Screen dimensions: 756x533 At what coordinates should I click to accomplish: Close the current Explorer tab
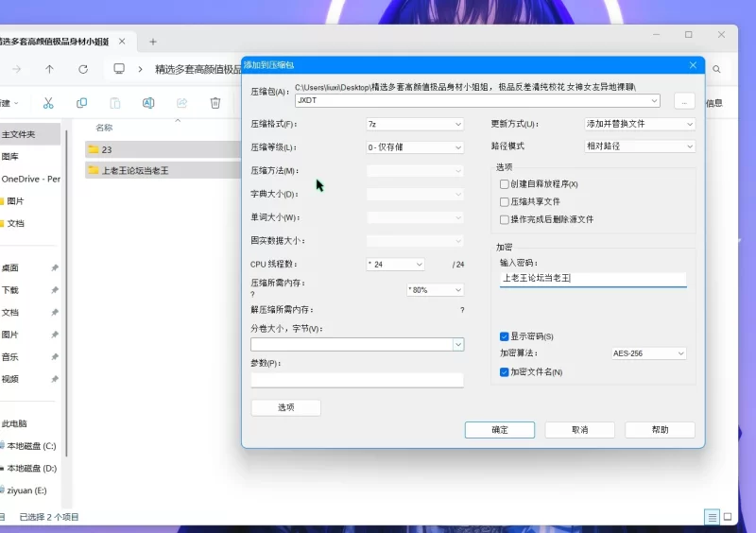122,42
